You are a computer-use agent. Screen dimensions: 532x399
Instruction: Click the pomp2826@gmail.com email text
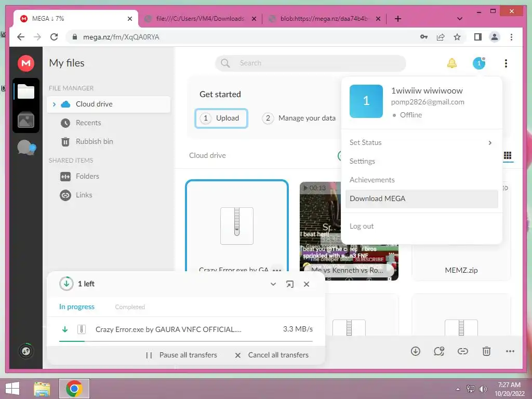pos(428,102)
